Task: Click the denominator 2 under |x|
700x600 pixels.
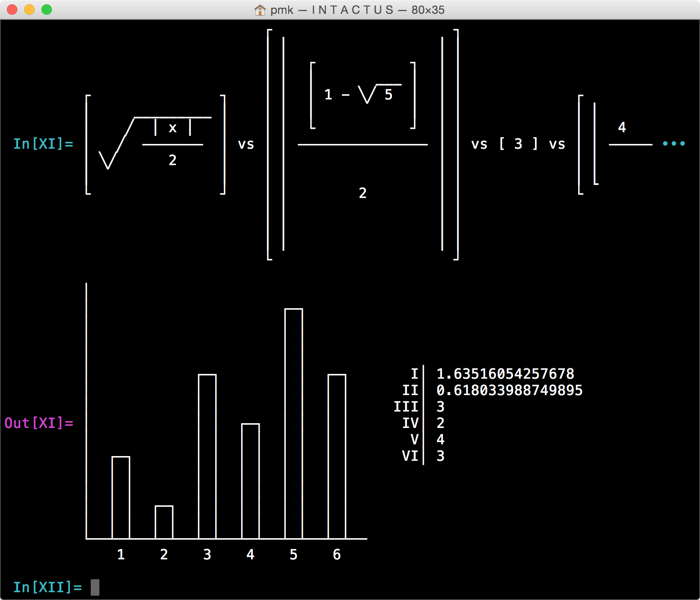Action: 173,160
